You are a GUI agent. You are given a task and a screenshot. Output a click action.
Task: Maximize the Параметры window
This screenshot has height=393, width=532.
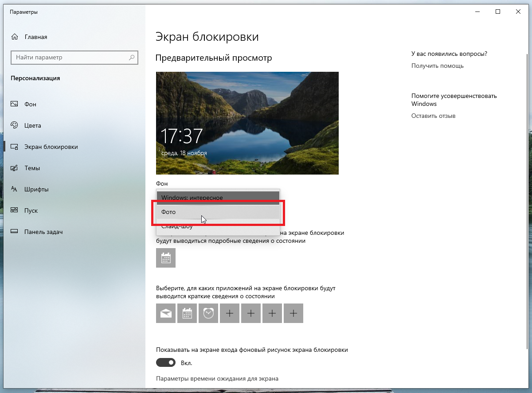pos(498,12)
